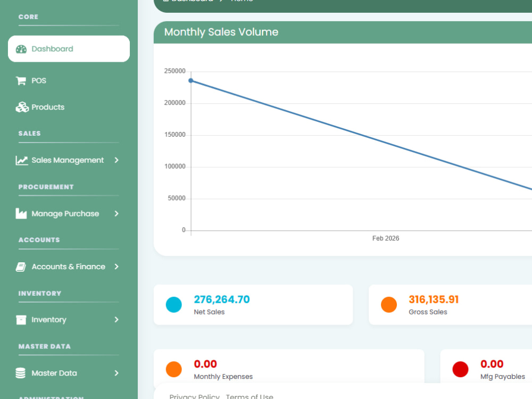
Task: Expand the Master Data chevron
Action: pos(117,373)
